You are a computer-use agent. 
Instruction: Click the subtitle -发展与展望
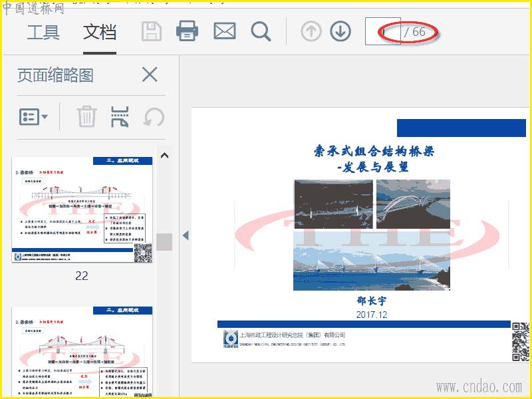(x=373, y=168)
